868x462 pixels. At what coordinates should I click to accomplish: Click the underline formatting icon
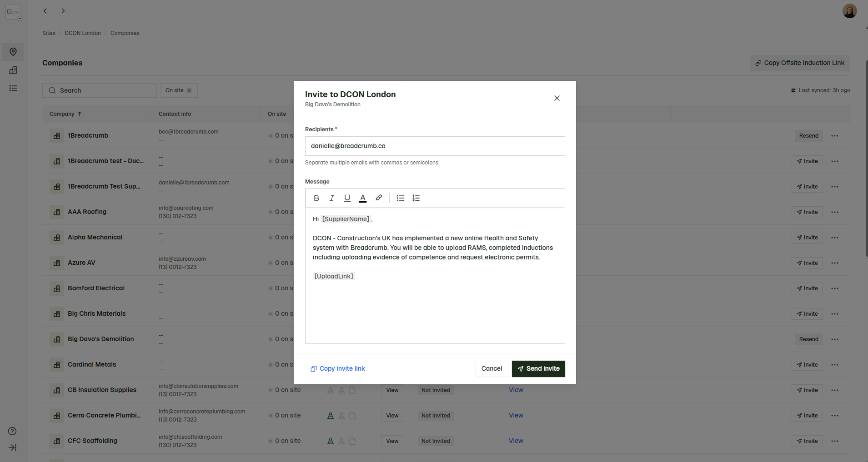click(x=347, y=198)
